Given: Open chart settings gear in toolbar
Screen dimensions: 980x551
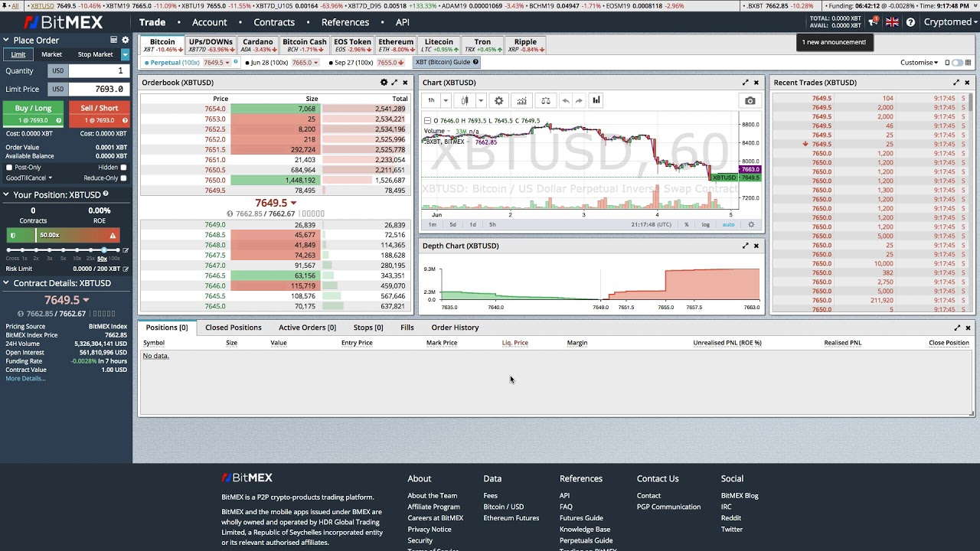Looking at the screenshot, I should click(x=499, y=100).
